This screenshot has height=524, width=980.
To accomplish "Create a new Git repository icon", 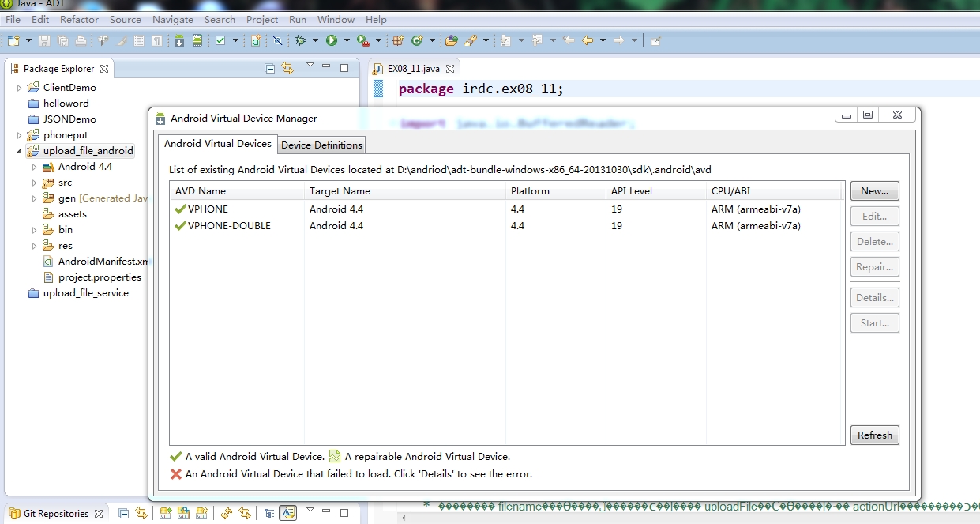I will (x=201, y=514).
